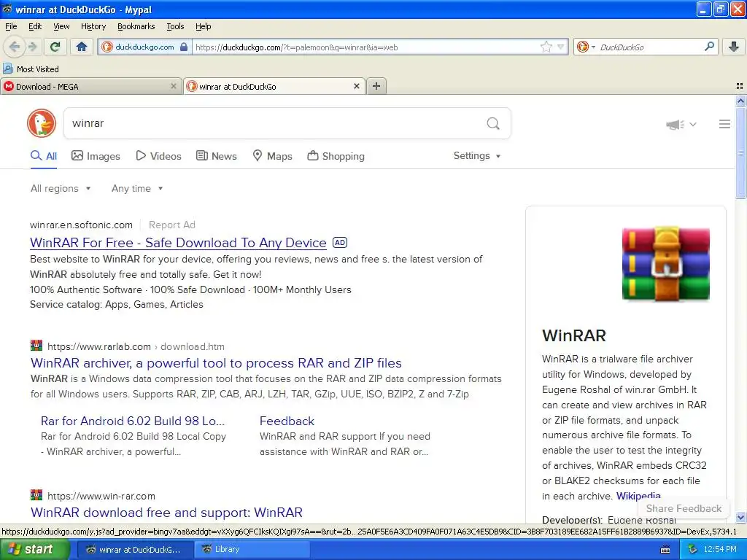
Task: Open the URL history dropdown arrow
Action: pos(561,47)
